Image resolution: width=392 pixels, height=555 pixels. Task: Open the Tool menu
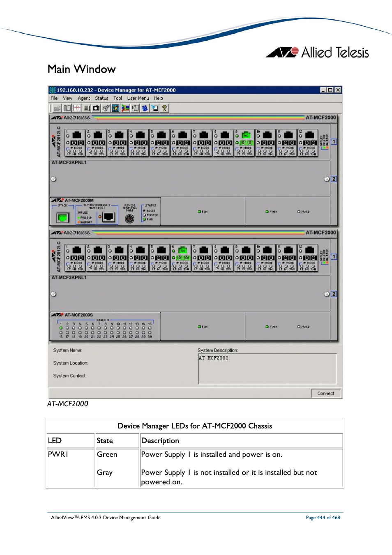click(118, 98)
